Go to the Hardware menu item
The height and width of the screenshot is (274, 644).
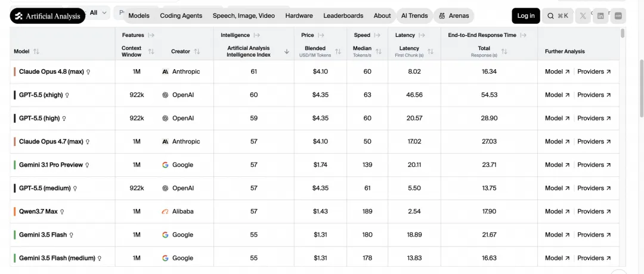[299, 16]
